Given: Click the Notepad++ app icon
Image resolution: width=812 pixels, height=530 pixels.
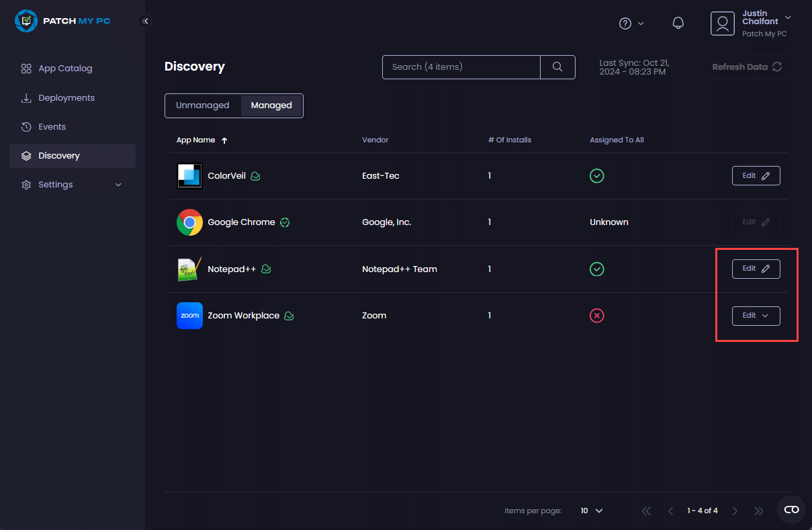Looking at the screenshot, I should click(189, 269).
